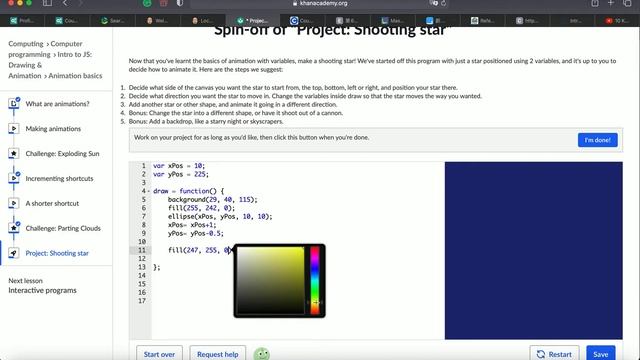Add a new tab with plus icon
The width and height of the screenshot is (640, 360).
(611, 3)
